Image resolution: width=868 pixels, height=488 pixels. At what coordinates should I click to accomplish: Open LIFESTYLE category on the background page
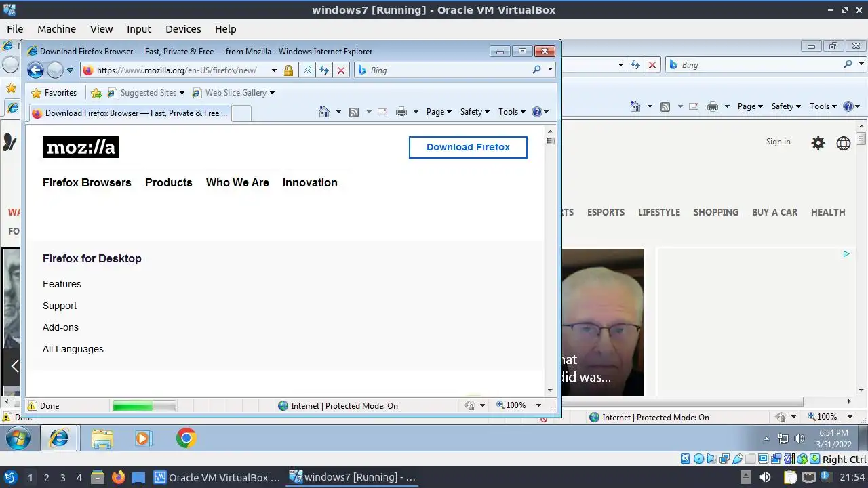point(659,212)
